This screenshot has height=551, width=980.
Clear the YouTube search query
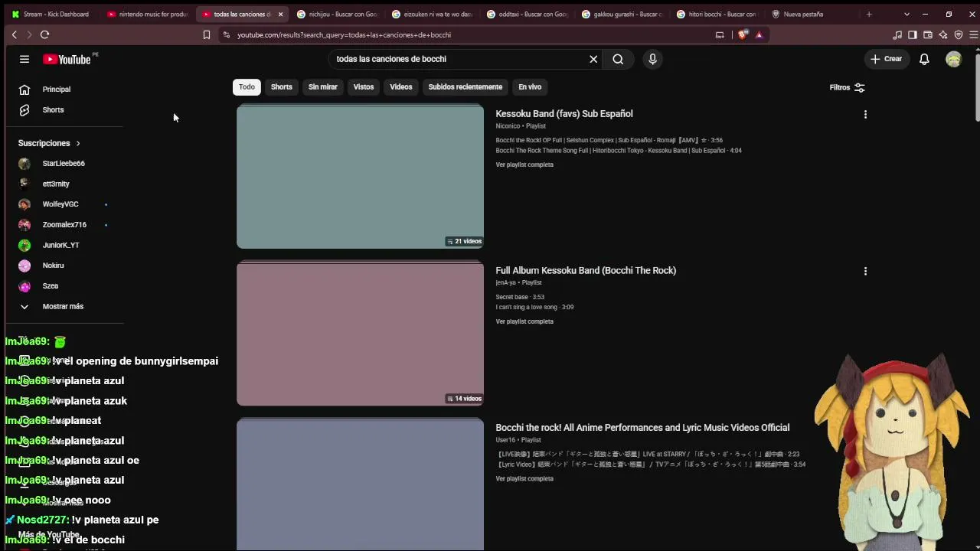point(593,59)
